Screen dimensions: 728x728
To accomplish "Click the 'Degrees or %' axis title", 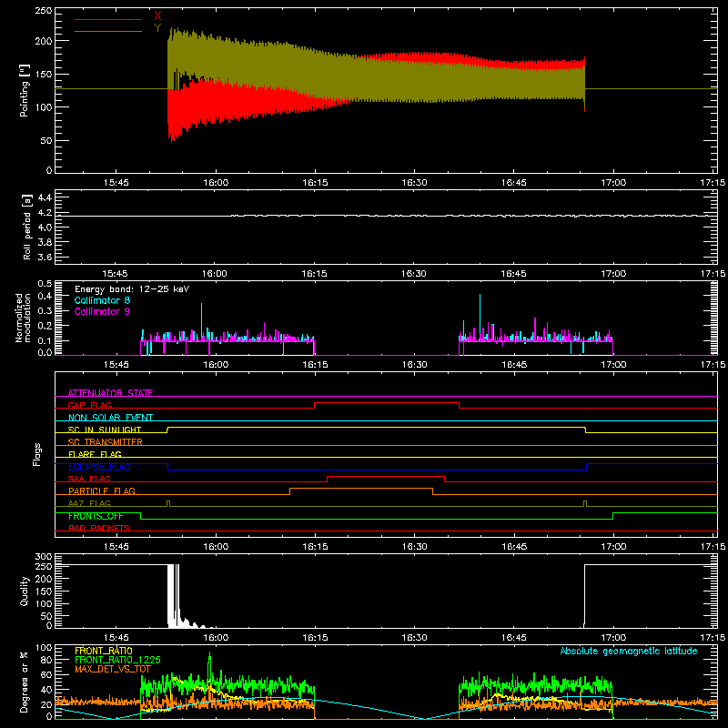I will (x=25, y=682).
